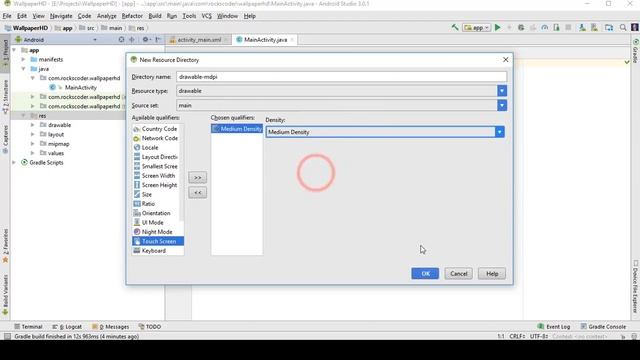Select the Night Mode qualifier
Viewport: 640px width, 360px height.
[158, 232]
